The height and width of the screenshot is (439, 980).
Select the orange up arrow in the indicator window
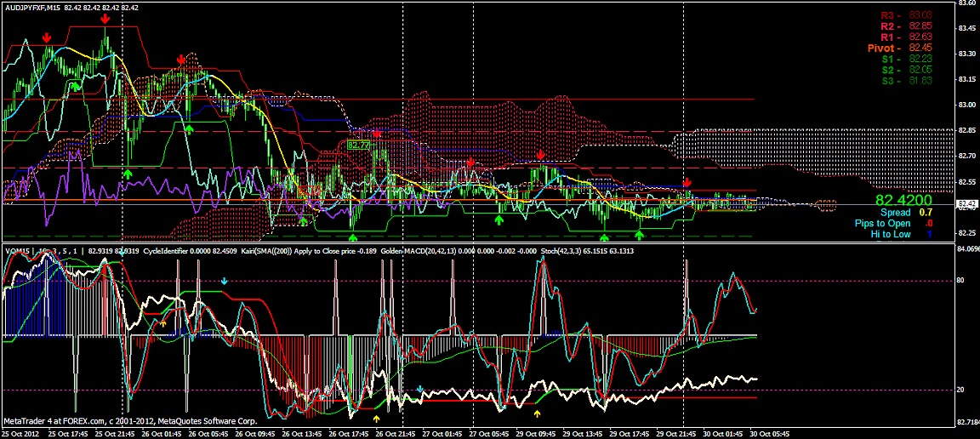point(163,323)
